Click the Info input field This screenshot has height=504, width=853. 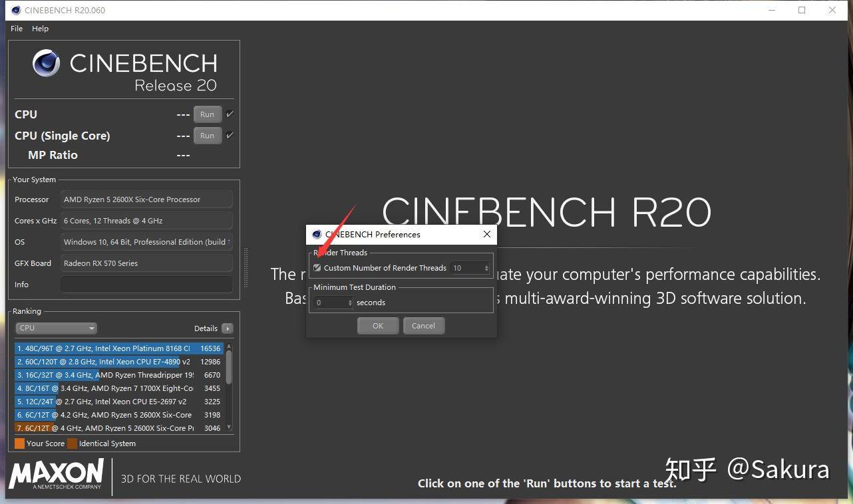[x=146, y=285]
